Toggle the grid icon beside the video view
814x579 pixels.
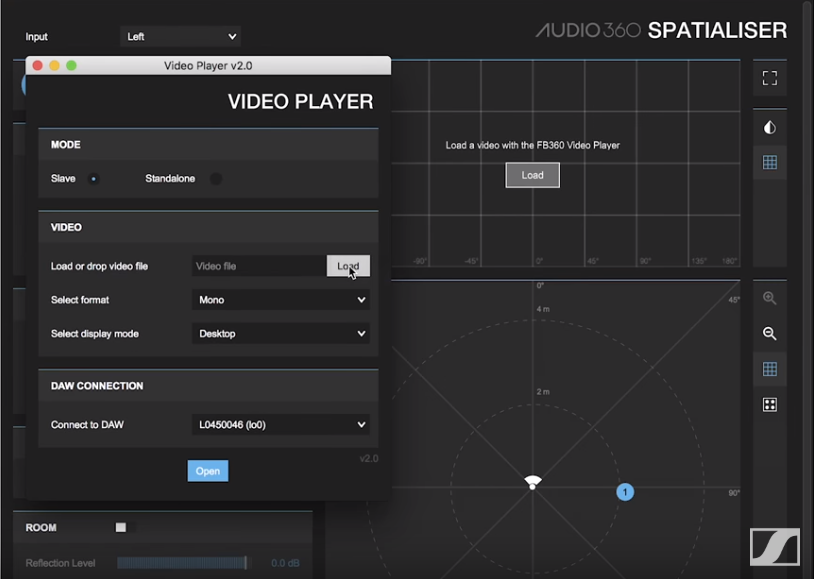click(x=770, y=162)
